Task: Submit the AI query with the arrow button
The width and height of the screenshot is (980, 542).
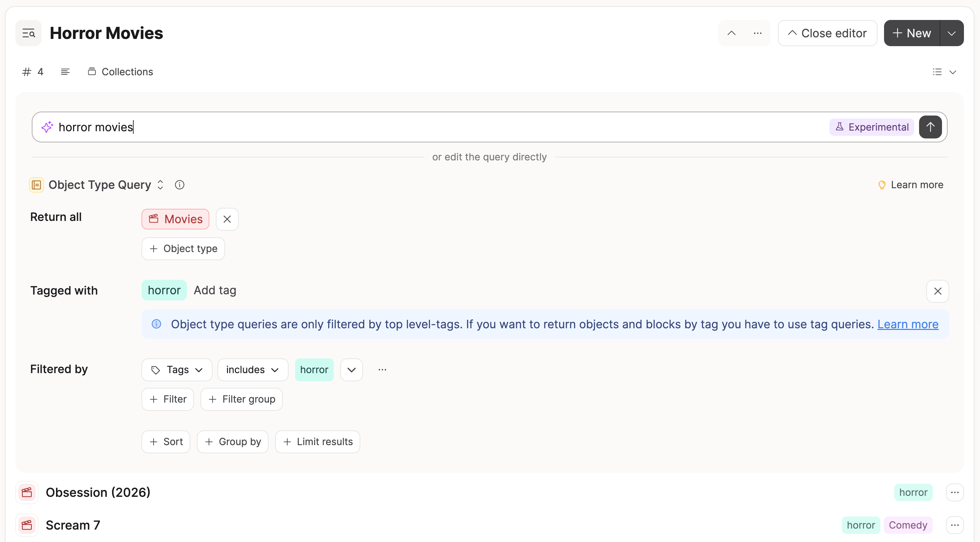Action: pos(930,127)
